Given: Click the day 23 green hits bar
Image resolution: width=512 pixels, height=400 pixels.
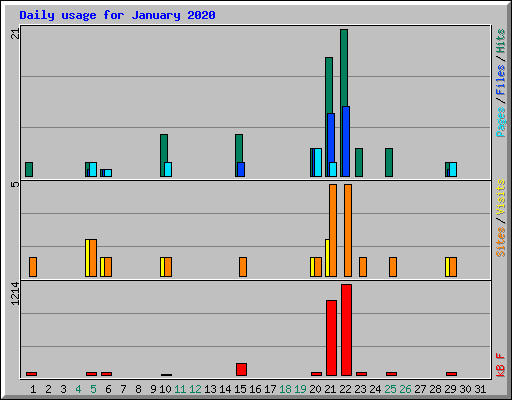Looking at the screenshot, I should pyautogui.click(x=359, y=162).
